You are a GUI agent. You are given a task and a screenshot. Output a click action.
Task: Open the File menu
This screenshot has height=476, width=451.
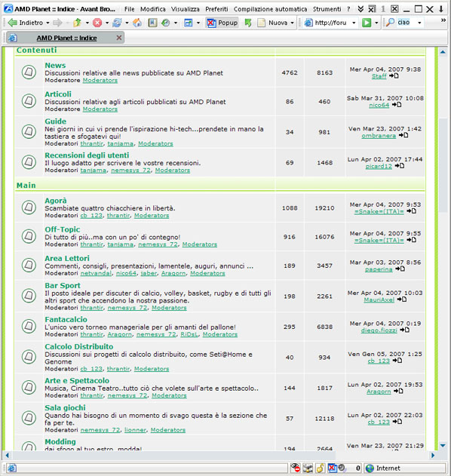click(129, 9)
